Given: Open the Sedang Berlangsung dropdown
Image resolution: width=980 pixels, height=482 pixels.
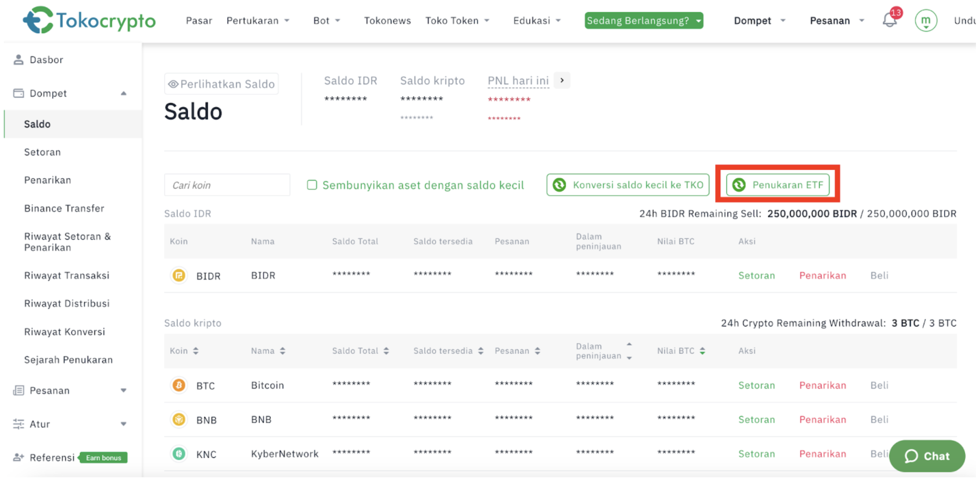Looking at the screenshot, I should (x=644, y=21).
